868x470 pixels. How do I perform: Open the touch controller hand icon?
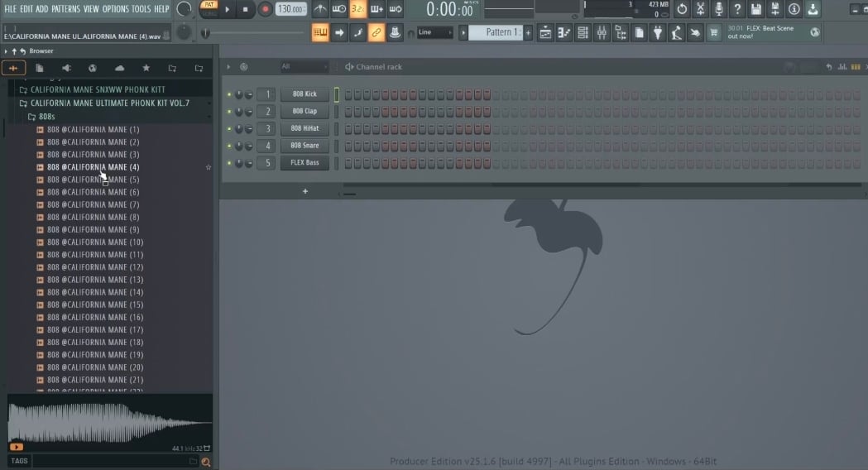point(695,32)
